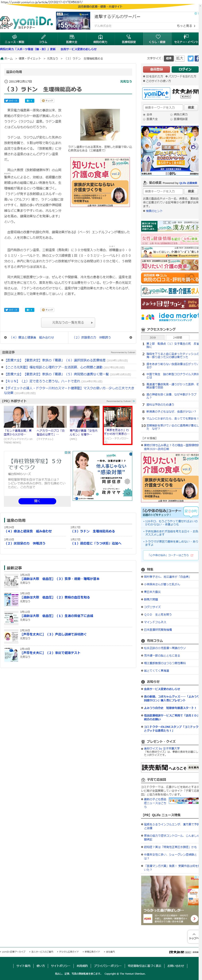
Task: Click the tweet button under the article title
Action: pyautogui.click(x=11, y=101)
